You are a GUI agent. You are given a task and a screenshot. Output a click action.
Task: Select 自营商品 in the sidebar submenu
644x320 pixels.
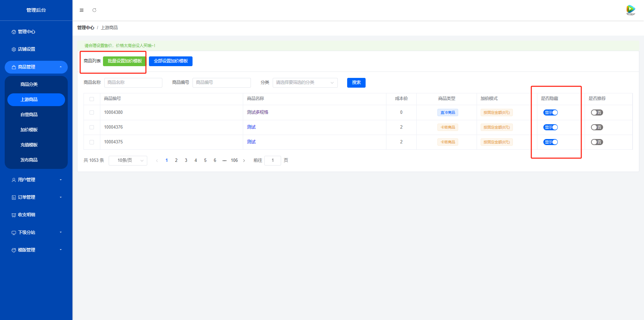pyautogui.click(x=29, y=115)
